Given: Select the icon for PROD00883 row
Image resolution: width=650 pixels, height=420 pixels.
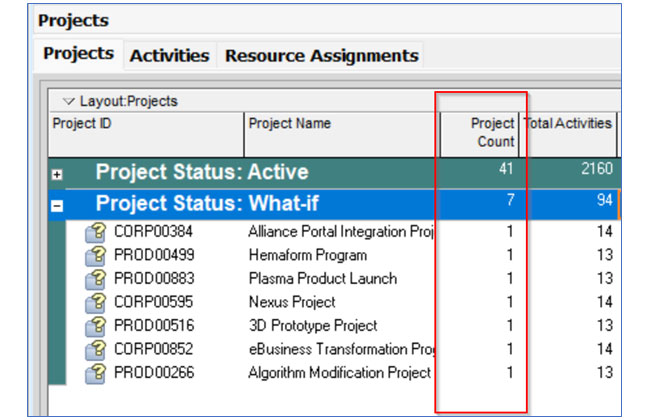Looking at the screenshot, I should coord(97,279).
